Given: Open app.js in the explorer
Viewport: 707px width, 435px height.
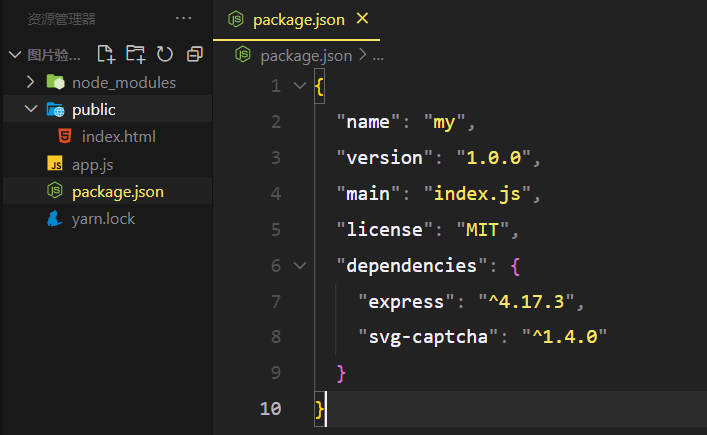Looking at the screenshot, I should point(92,165).
